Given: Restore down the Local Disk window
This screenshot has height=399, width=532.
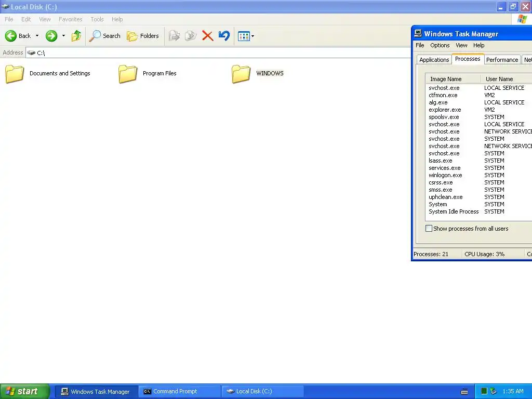Looking at the screenshot, I should [513, 6].
